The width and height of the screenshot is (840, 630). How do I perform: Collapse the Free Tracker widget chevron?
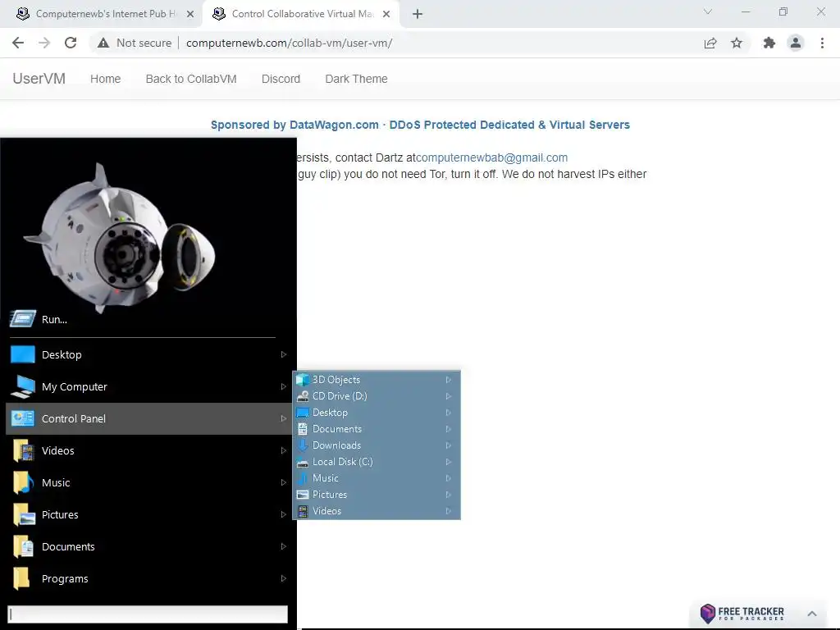(812, 614)
